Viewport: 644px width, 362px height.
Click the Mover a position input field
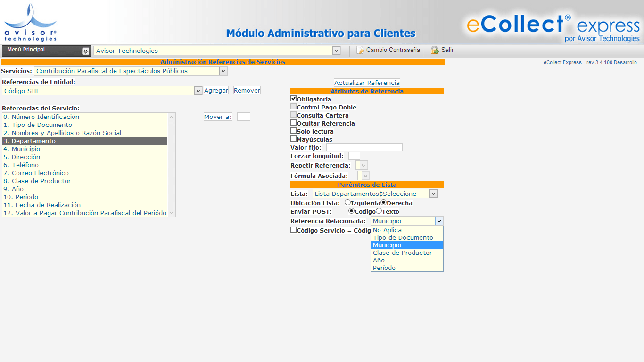[244, 117]
